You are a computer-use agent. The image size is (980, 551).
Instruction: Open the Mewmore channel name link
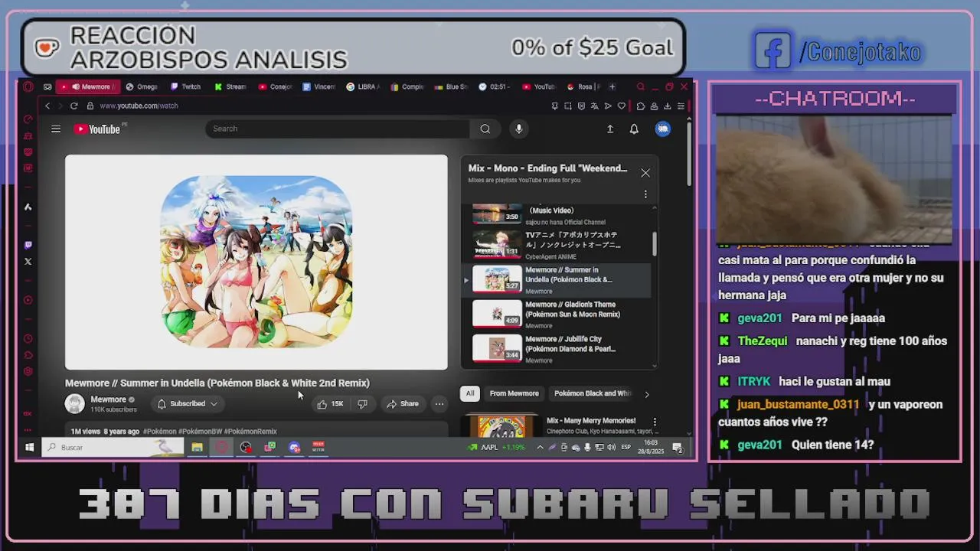point(108,399)
